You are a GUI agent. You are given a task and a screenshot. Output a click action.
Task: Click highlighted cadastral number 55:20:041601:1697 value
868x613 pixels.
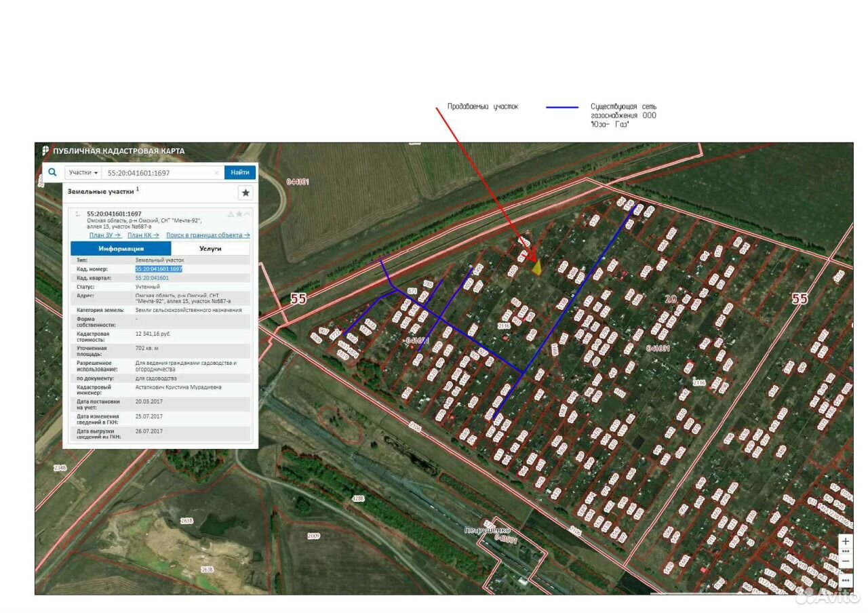pos(159,269)
